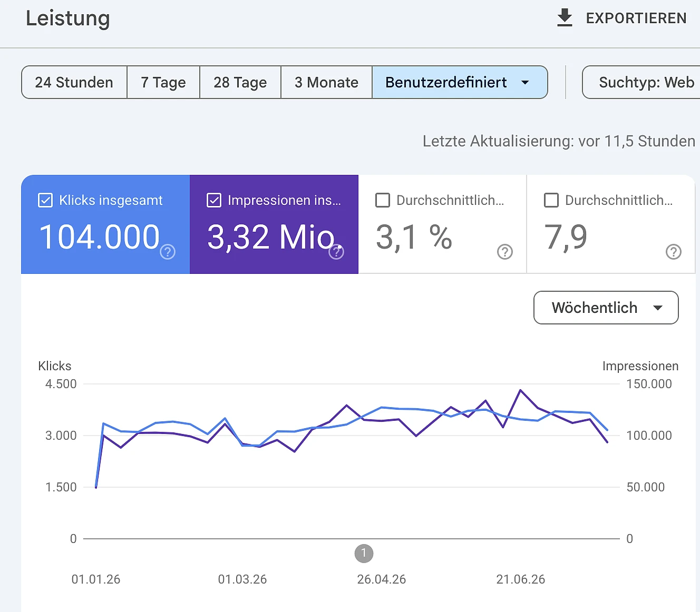The width and height of the screenshot is (700, 612).
Task: Click the 3.000 clicks axis label
Action: [x=61, y=436]
